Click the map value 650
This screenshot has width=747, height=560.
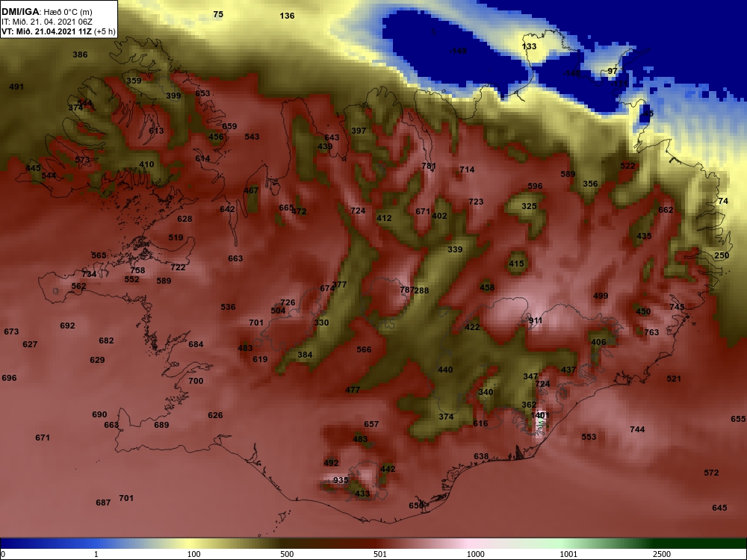click(x=416, y=505)
